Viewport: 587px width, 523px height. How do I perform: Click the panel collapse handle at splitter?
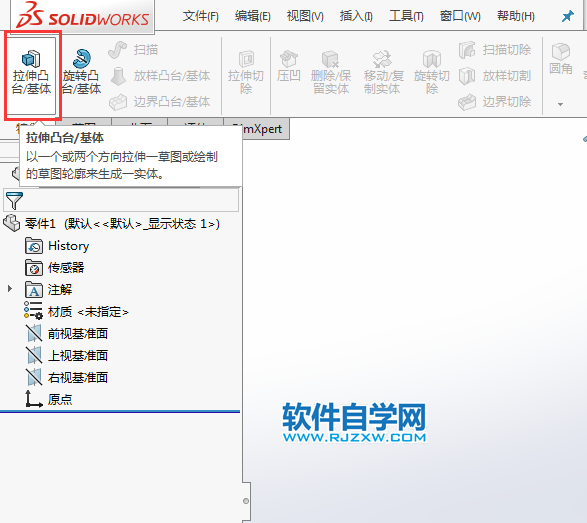click(x=246, y=501)
